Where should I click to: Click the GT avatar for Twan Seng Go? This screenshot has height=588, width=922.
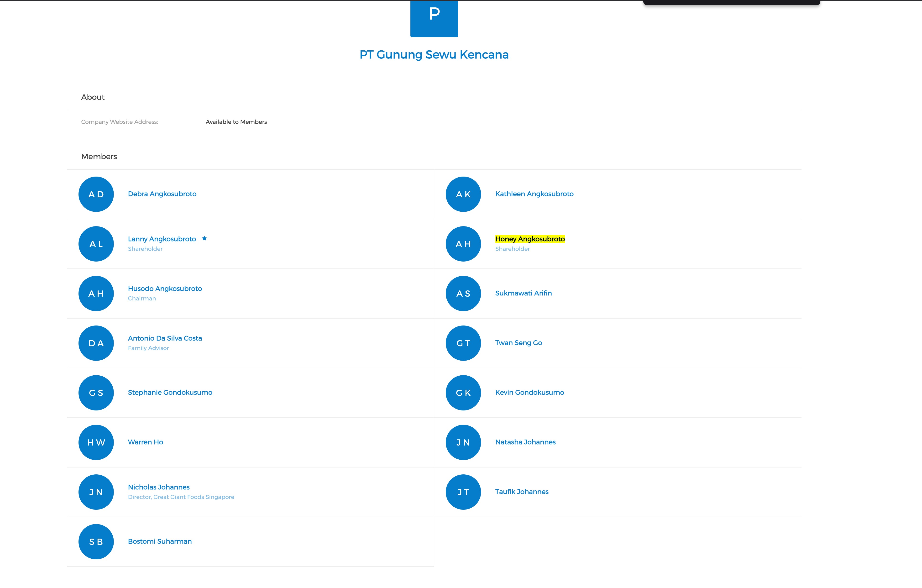[463, 343]
